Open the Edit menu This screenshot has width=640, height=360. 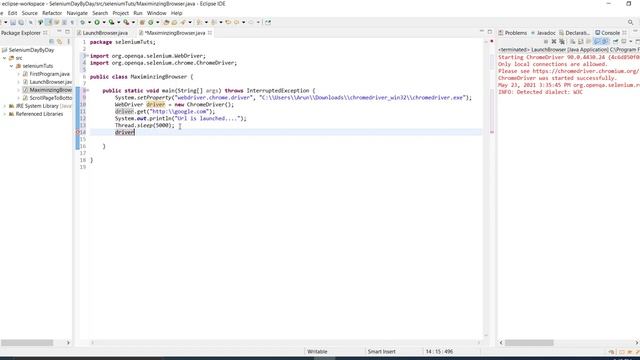pos(13,13)
